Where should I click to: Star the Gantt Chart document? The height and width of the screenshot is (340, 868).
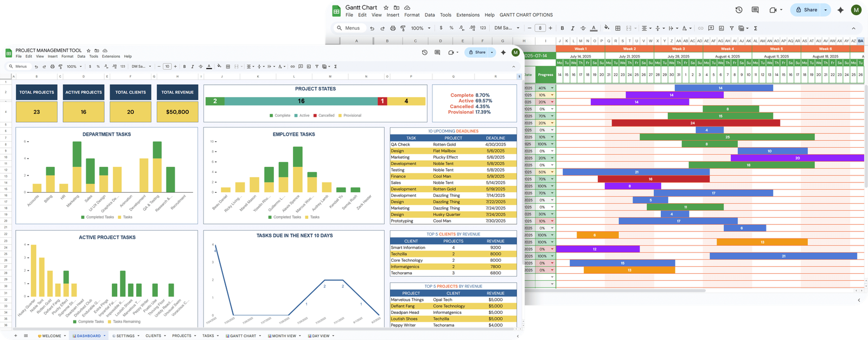tap(386, 8)
